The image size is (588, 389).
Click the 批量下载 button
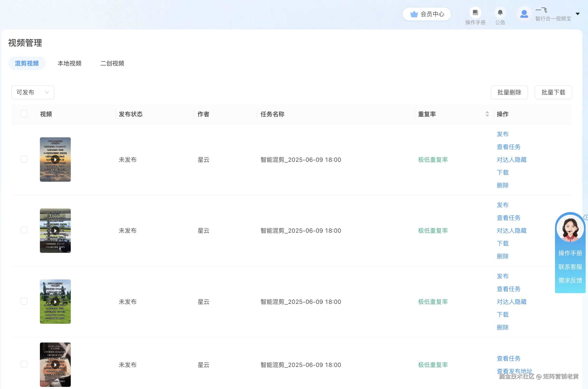click(x=553, y=92)
